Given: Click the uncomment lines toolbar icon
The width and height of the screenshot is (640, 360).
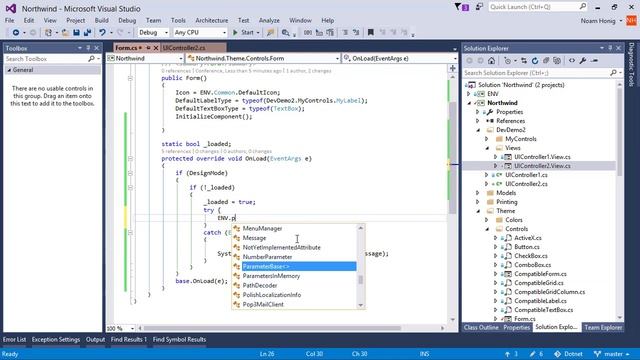Looking at the screenshot, I should click(356, 33).
